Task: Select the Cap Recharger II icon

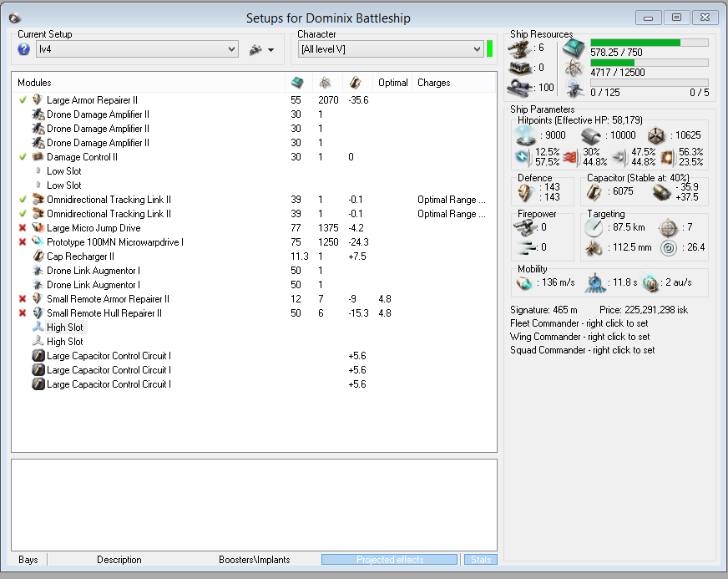Action: point(38,256)
